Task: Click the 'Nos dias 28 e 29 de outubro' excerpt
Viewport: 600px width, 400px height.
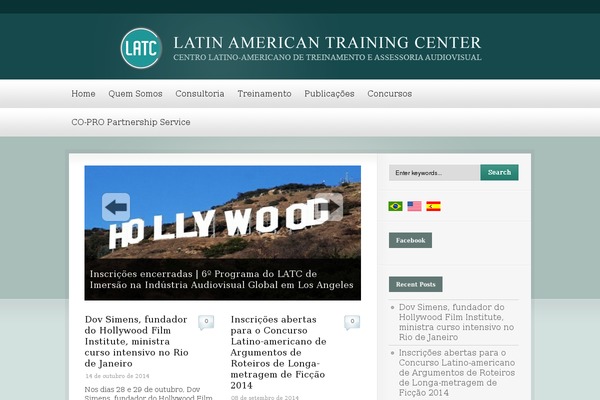Action: (x=148, y=393)
